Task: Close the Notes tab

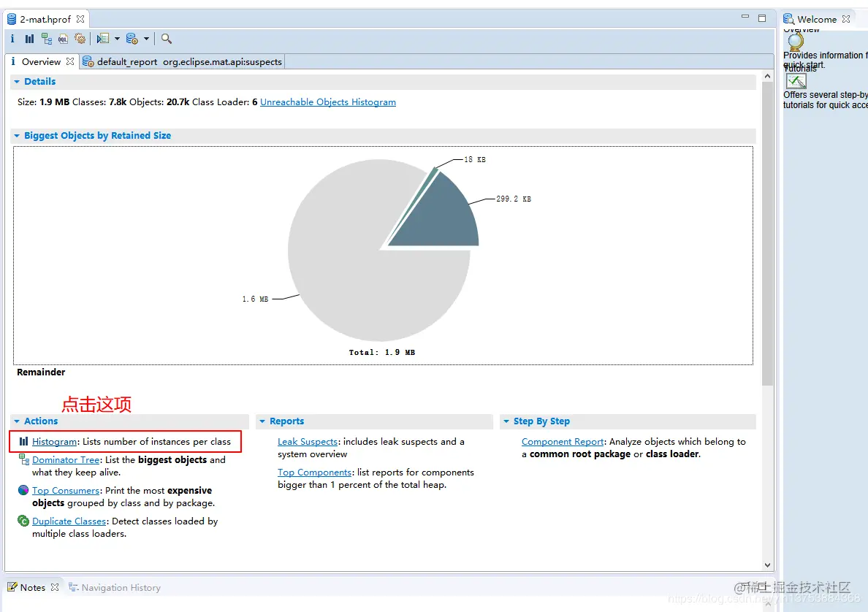Action: [x=54, y=588]
